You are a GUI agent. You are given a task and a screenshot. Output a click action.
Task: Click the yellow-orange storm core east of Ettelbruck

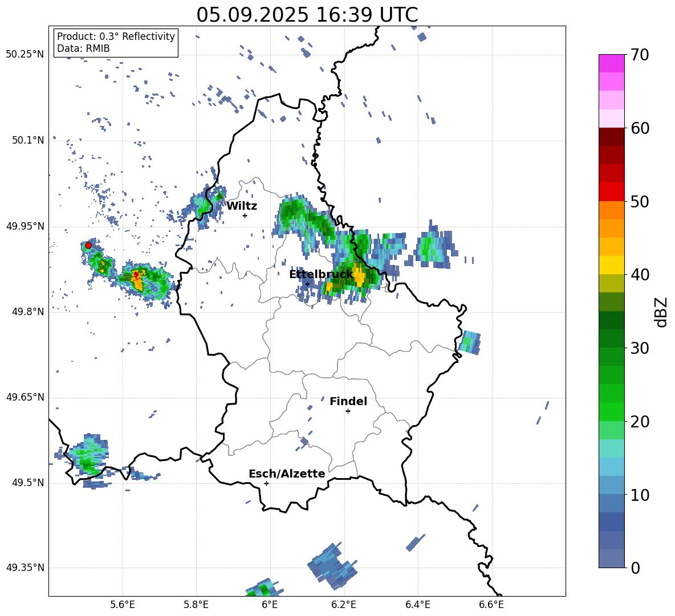coord(359,276)
